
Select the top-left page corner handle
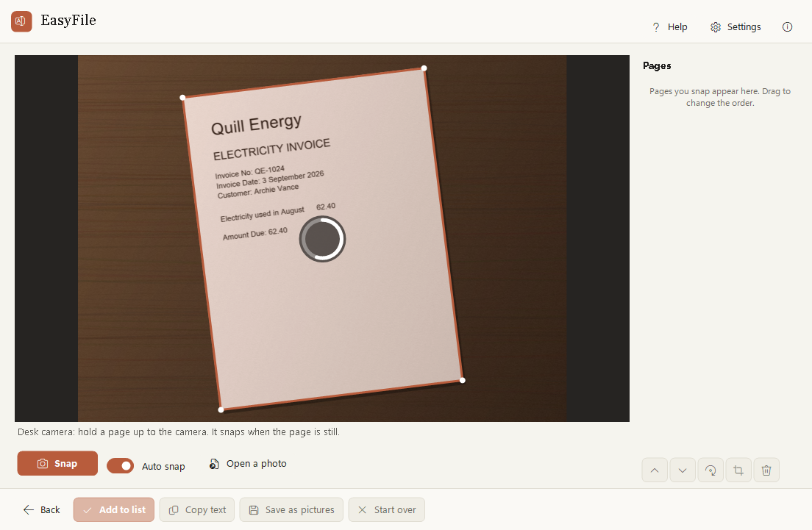182,97
